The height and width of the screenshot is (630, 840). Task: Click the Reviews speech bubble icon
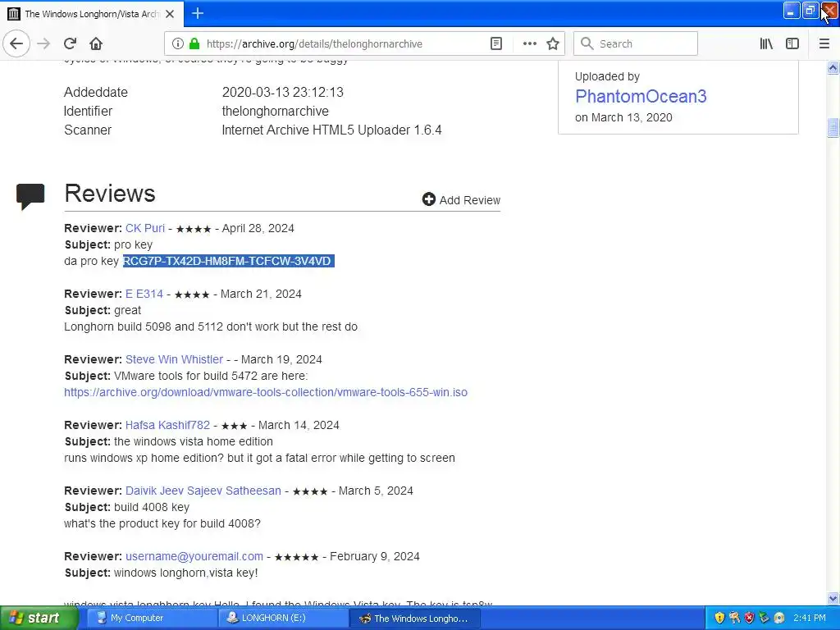[x=30, y=196]
